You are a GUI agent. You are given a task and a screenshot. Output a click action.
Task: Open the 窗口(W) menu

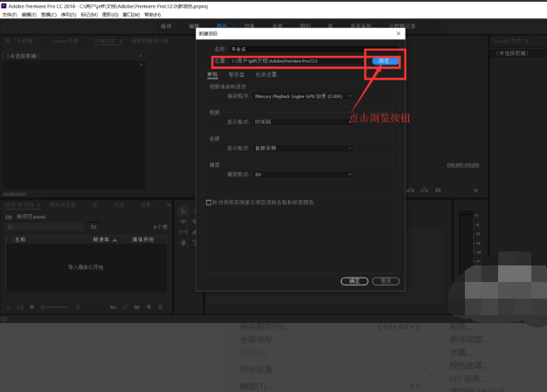pos(131,15)
